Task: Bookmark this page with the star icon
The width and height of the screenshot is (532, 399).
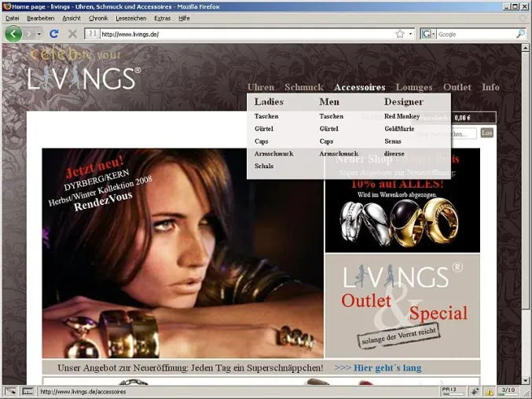Action: (x=400, y=34)
